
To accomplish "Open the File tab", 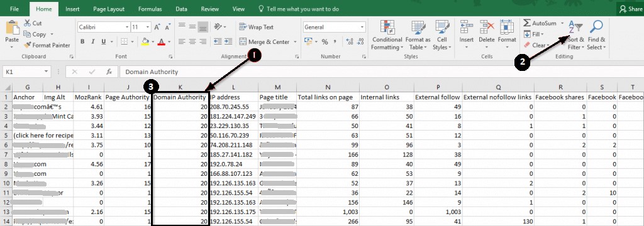I will 14,9.
